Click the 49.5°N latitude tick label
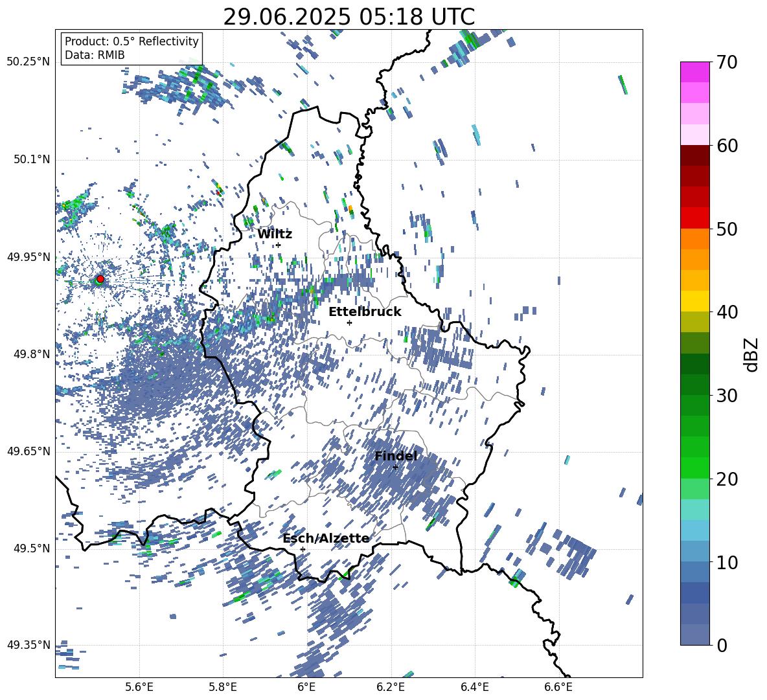The image size is (767, 700). pos(32,548)
